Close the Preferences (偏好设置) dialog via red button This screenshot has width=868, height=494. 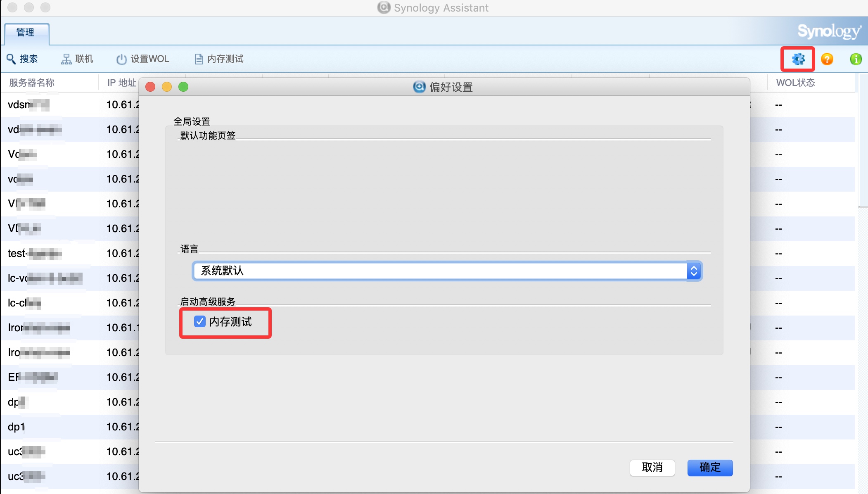click(150, 87)
